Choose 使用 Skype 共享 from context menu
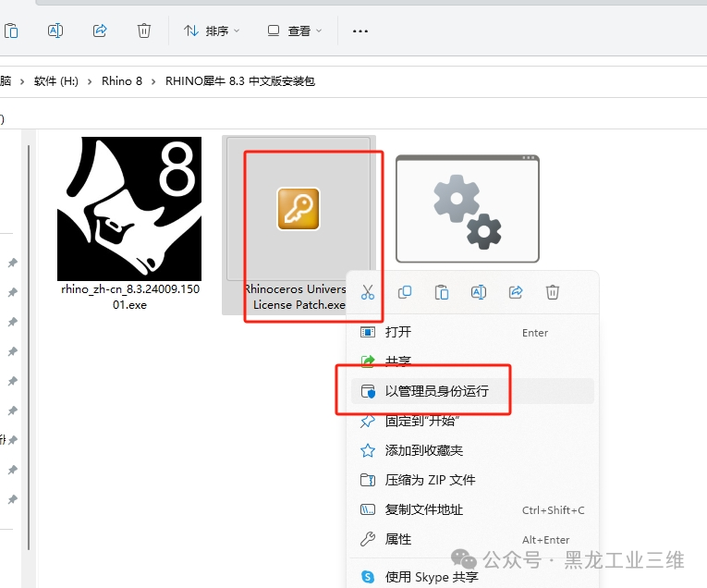The width and height of the screenshot is (707, 588). point(472,577)
